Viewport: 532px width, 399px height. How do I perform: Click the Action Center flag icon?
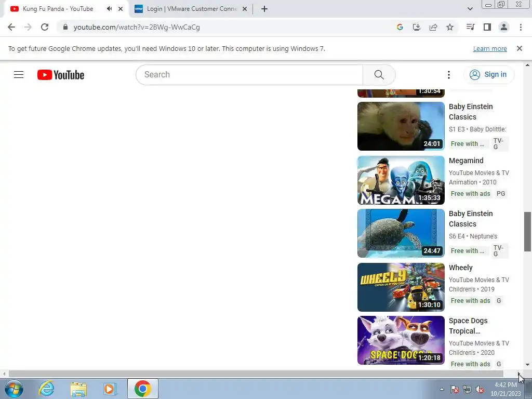[x=455, y=389]
